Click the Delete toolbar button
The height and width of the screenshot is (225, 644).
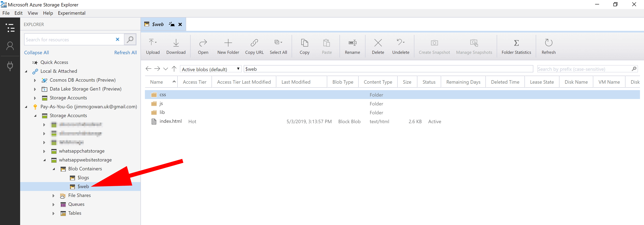tap(378, 47)
